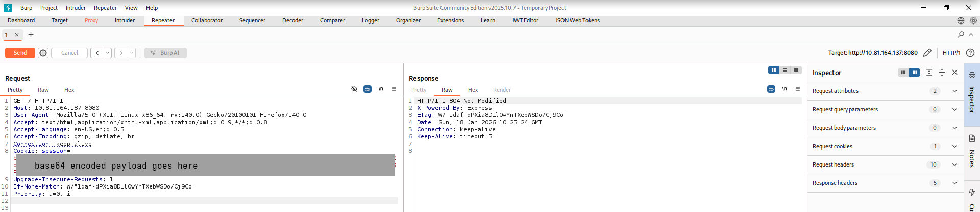Open the global settings gear icon

pyautogui.click(x=973, y=21)
